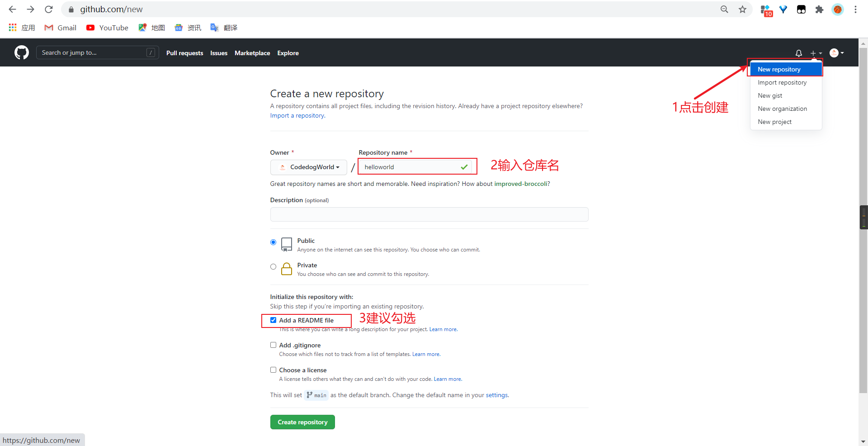Click the browser reload icon
The width and height of the screenshot is (868, 446).
click(x=49, y=9)
